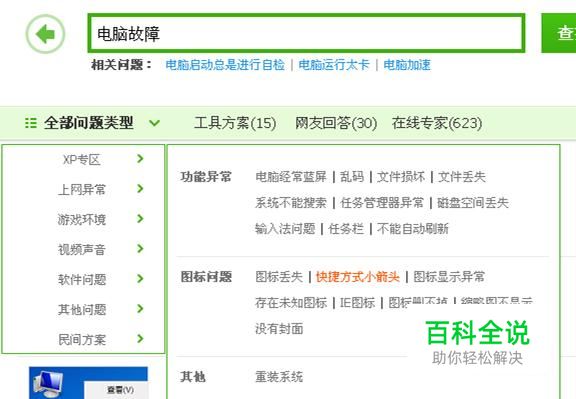Open the 没有封面 problem link
This screenshot has height=399, width=576.
tap(279, 329)
